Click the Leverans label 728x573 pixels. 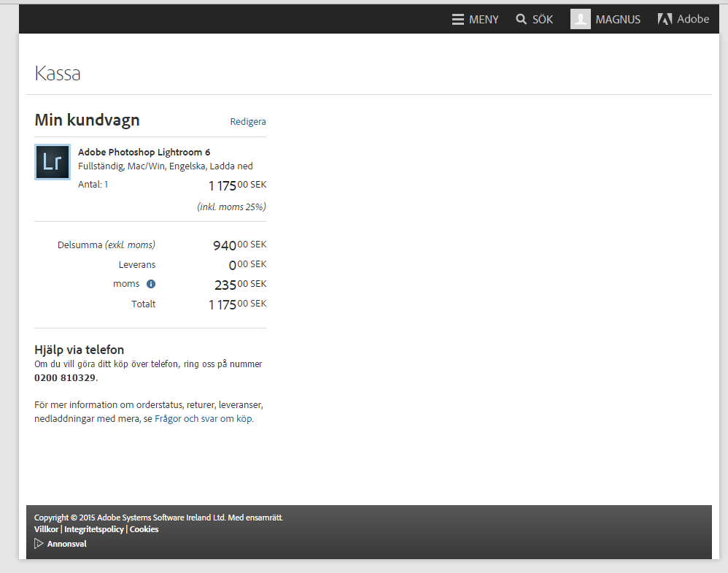(x=137, y=264)
